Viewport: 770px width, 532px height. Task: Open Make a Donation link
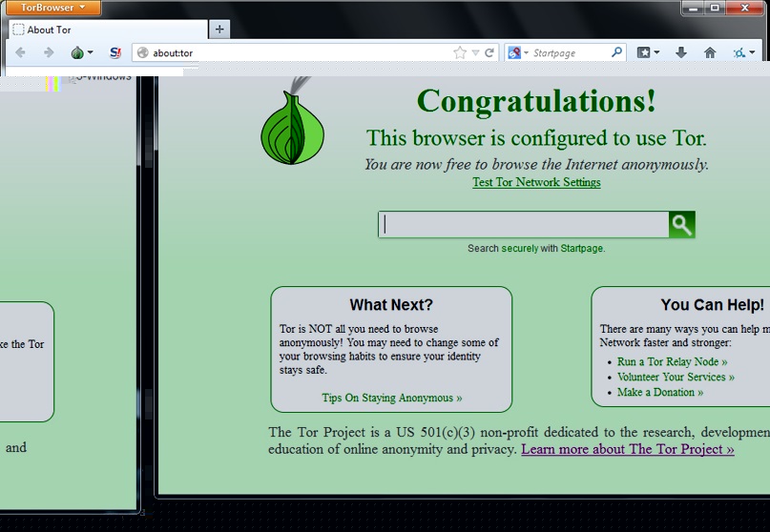pos(660,392)
